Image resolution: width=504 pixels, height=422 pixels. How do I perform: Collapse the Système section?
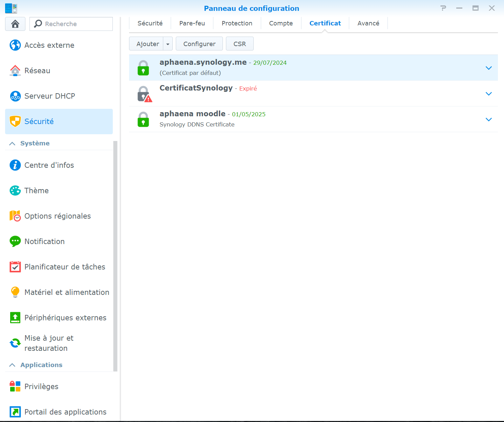coord(12,143)
